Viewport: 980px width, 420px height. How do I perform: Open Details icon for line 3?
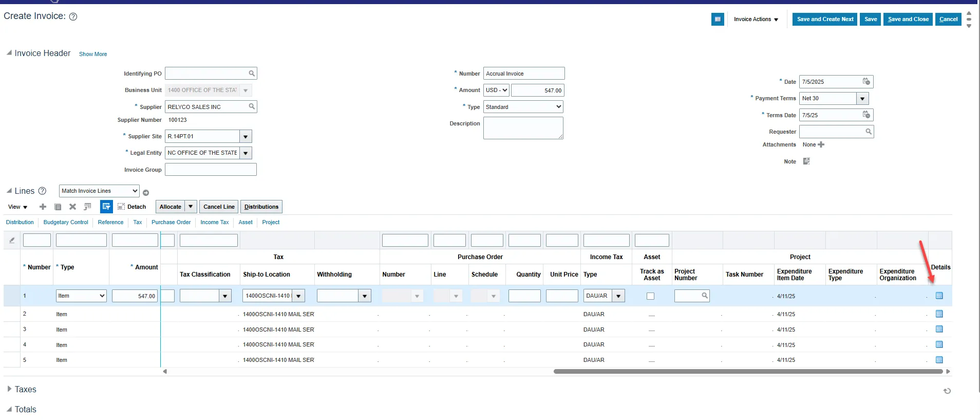pyautogui.click(x=939, y=329)
